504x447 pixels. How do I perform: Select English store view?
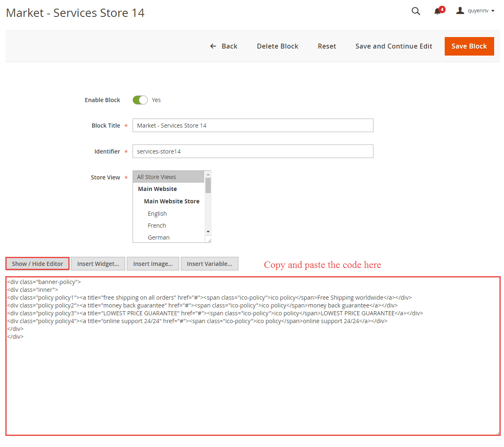157,214
